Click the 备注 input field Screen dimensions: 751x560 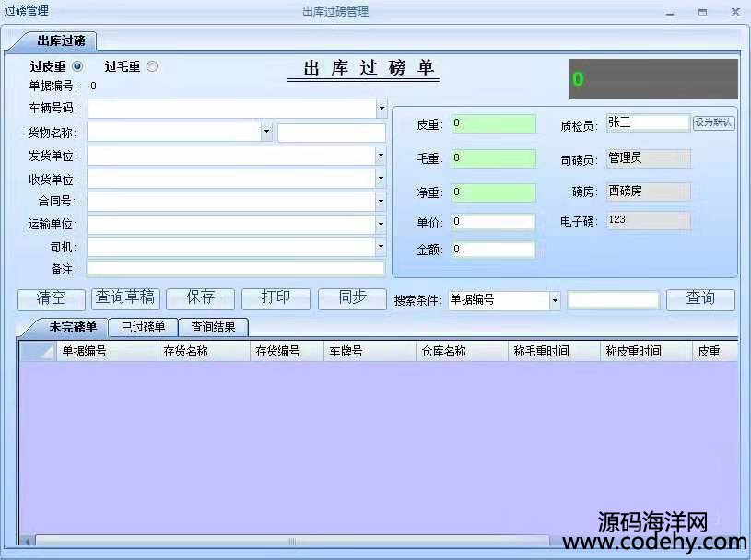pyautogui.click(x=236, y=269)
